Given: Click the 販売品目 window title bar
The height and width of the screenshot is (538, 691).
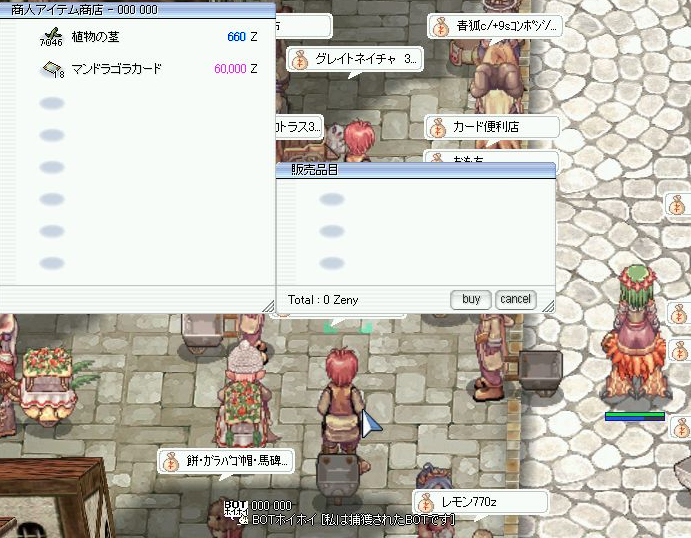Looking at the screenshot, I should [x=416, y=170].
